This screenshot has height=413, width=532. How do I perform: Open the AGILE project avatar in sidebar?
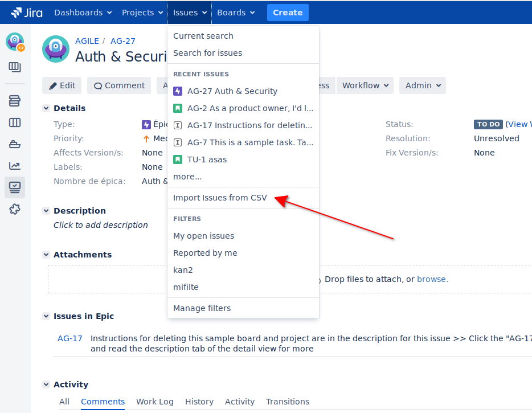coord(15,42)
